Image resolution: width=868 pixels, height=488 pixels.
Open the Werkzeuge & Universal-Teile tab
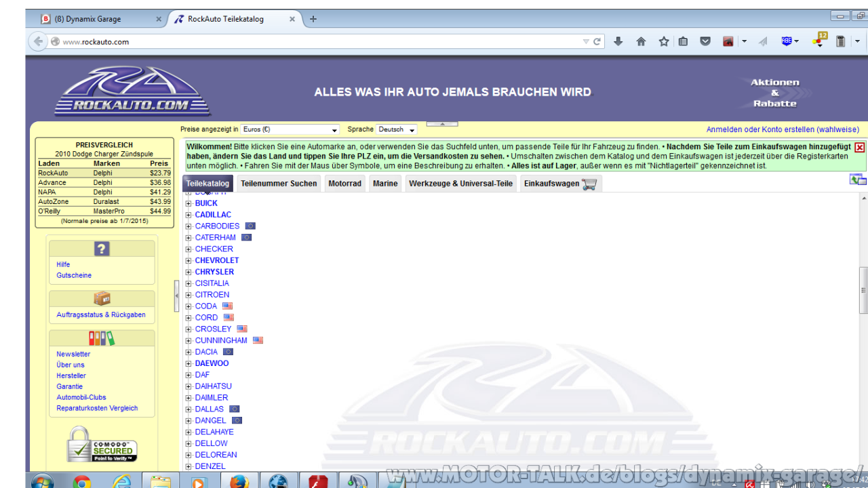(x=461, y=184)
